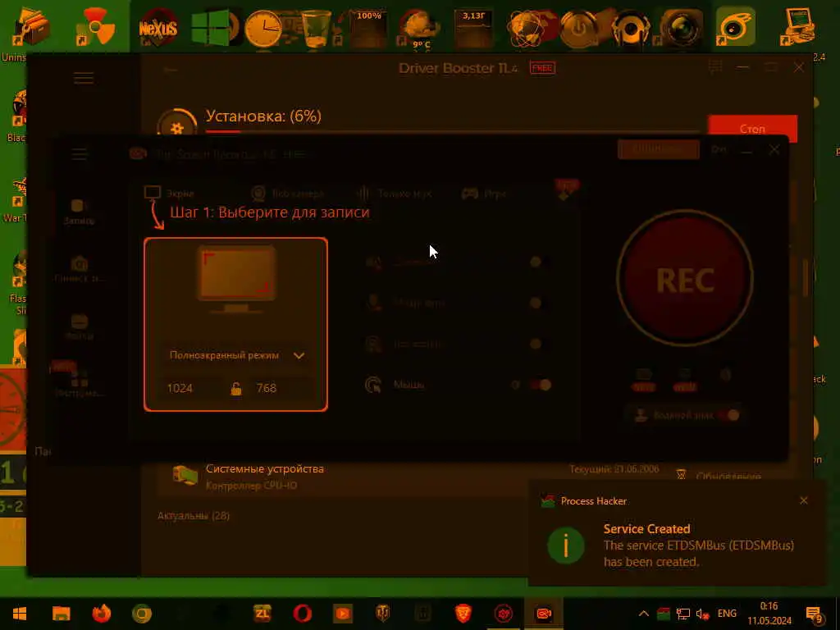Viewport: 840px width, 630px height.
Task: Open the Полноэкранный режим dropdown
Action: (x=235, y=356)
